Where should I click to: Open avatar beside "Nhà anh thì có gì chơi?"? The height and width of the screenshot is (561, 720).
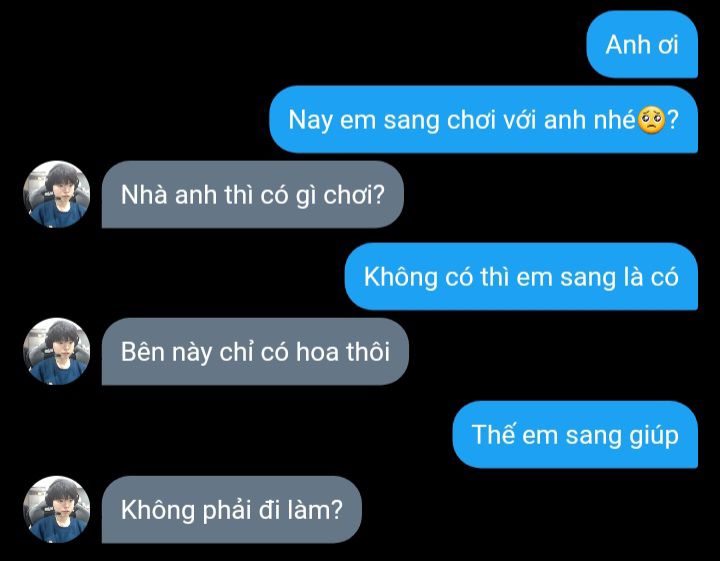(x=56, y=194)
